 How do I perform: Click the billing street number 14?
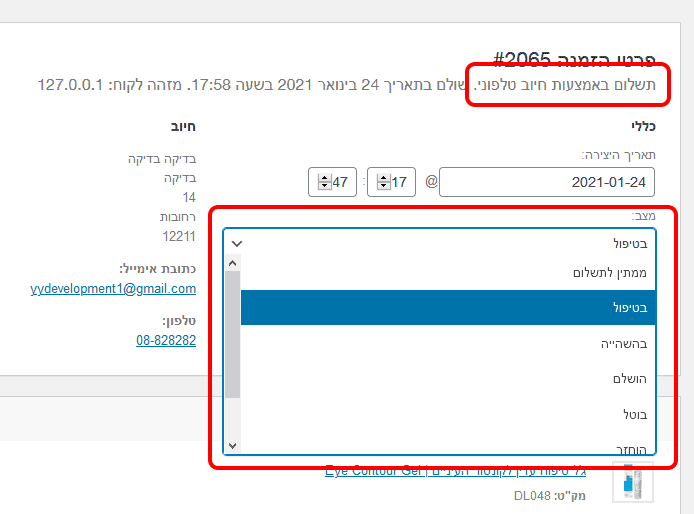189,197
